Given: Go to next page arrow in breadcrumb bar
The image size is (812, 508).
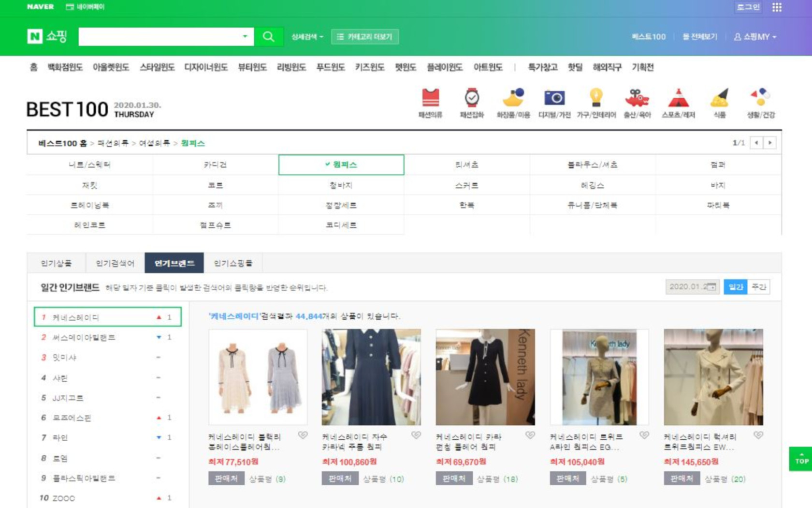Looking at the screenshot, I should (770, 143).
